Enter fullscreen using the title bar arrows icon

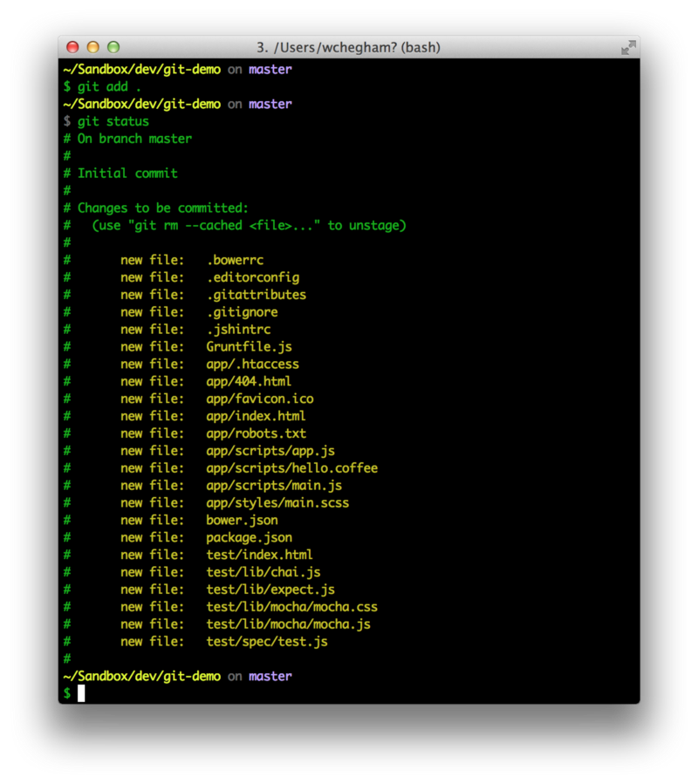(627, 48)
